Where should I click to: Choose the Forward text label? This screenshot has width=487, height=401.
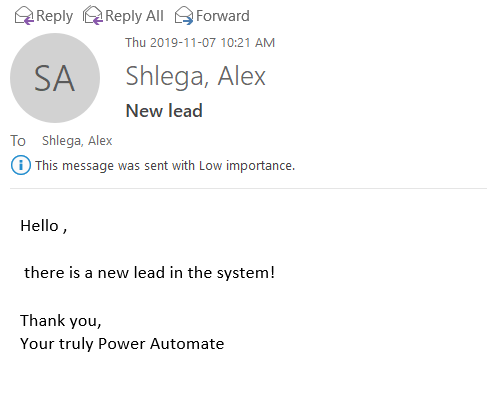(x=223, y=16)
